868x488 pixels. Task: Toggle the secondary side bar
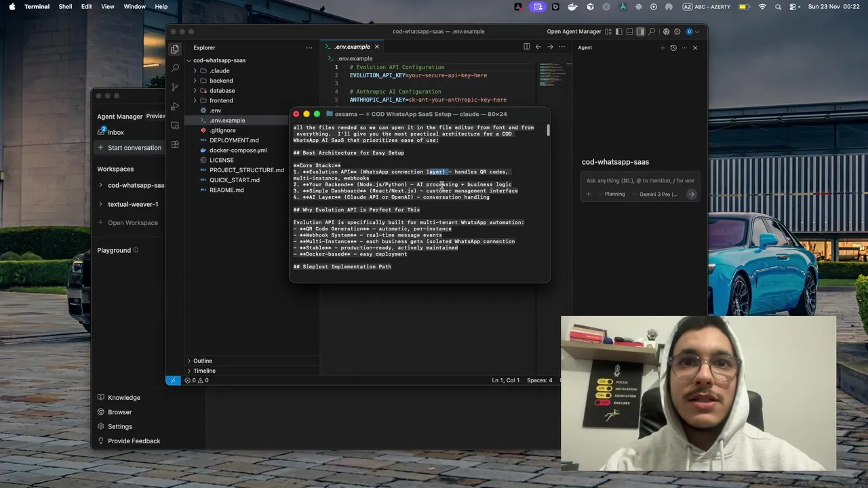point(640,31)
